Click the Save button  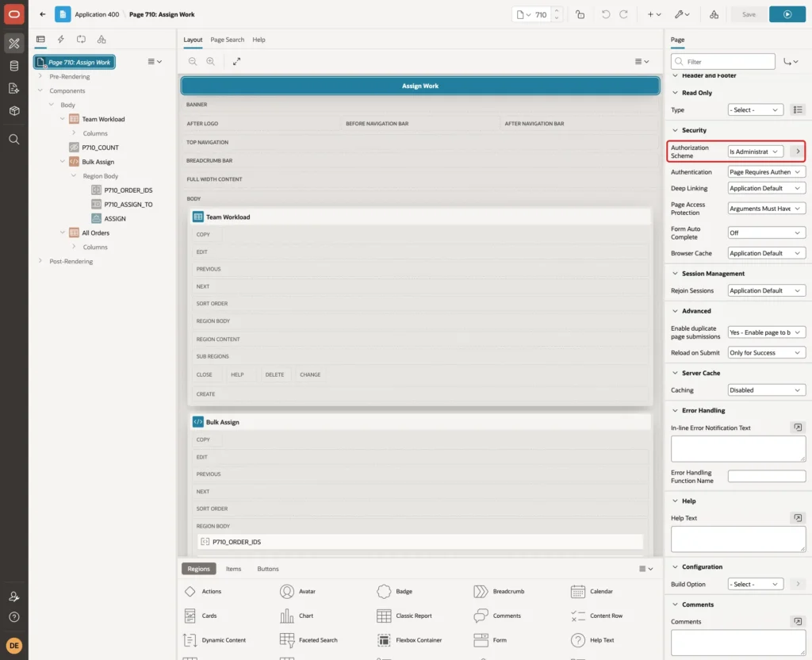pos(749,14)
